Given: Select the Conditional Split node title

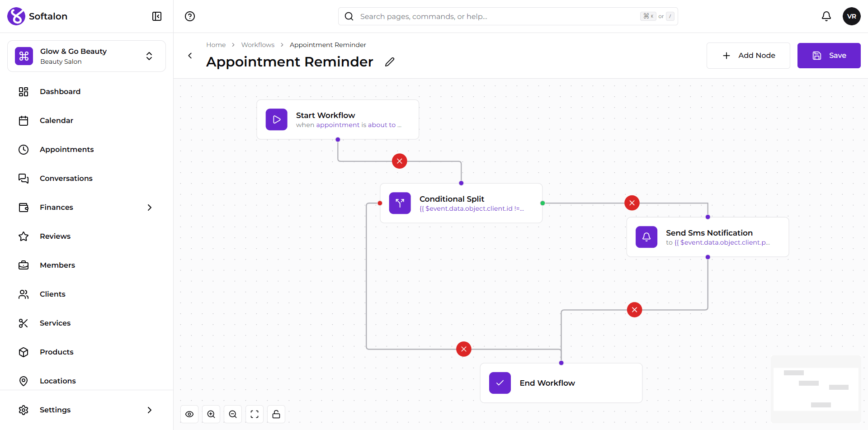Looking at the screenshot, I should [452, 199].
